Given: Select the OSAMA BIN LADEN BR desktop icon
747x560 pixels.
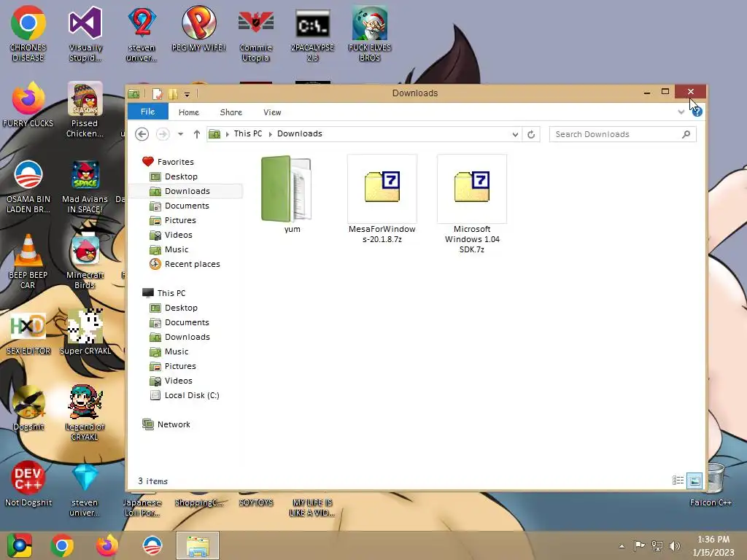Looking at the screenshot, I should [28, 185].
